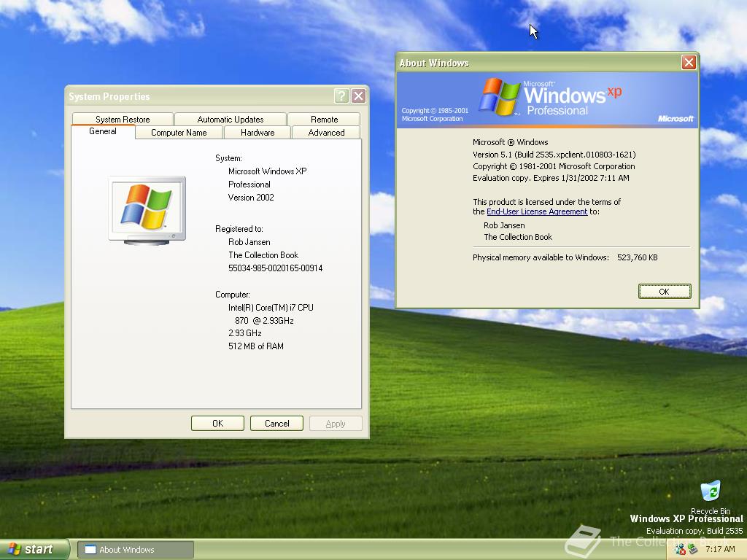The height and width of the screenshot is (560, 747).
Task: Click the 'Version 5.1 (Build 2535...' line
Action: pyautogui.click(x=554, y=155)
